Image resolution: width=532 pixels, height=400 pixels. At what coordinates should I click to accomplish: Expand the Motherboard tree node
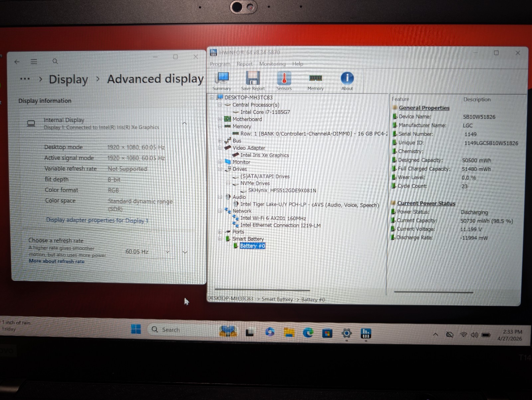coord(219,119)
